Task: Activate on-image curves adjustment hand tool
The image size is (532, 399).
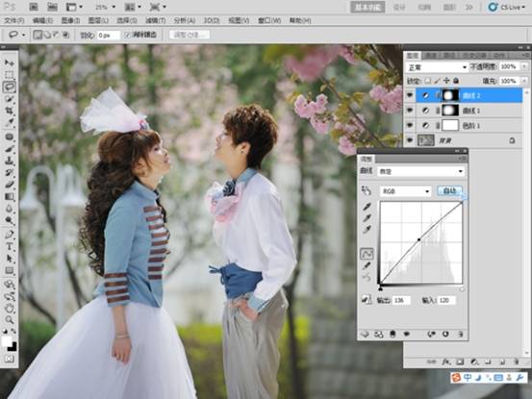Action: [x=367, y=191]
